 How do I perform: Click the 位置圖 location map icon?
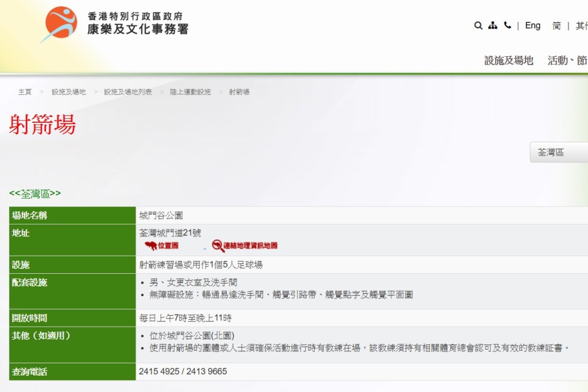point(161,246)
